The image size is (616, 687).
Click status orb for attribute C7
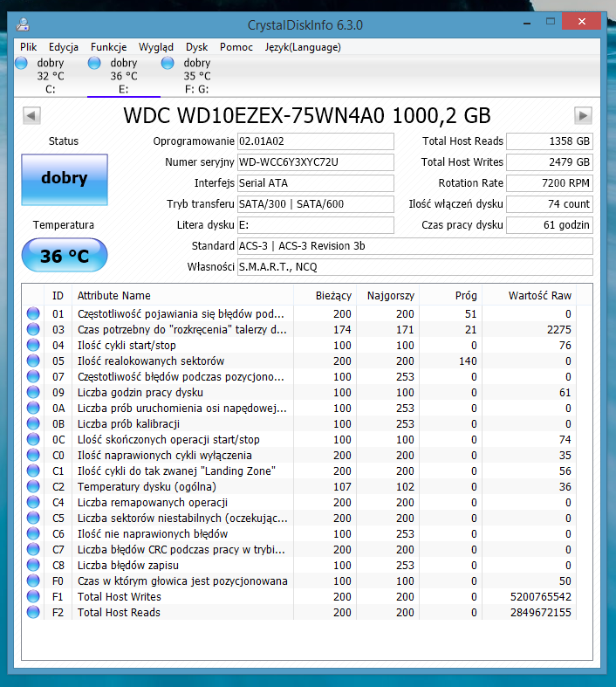pos(33,549)
